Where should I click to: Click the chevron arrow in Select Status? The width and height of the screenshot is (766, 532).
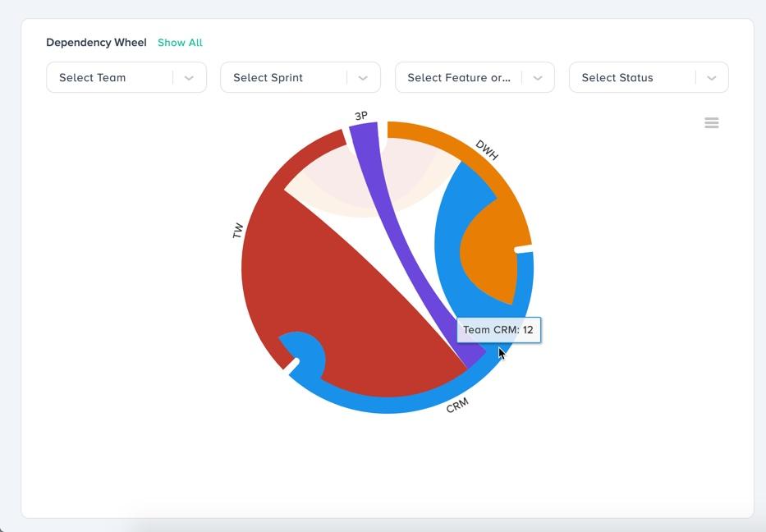[712, 78]
